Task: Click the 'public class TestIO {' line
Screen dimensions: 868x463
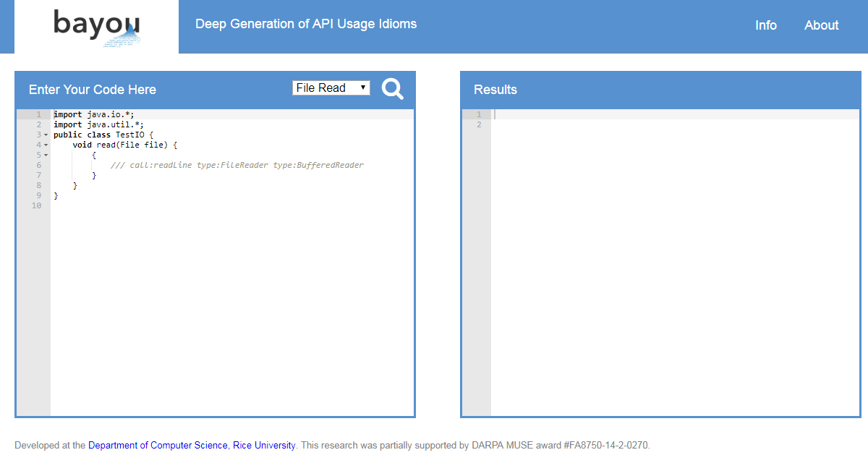Action: pos(103,135)
